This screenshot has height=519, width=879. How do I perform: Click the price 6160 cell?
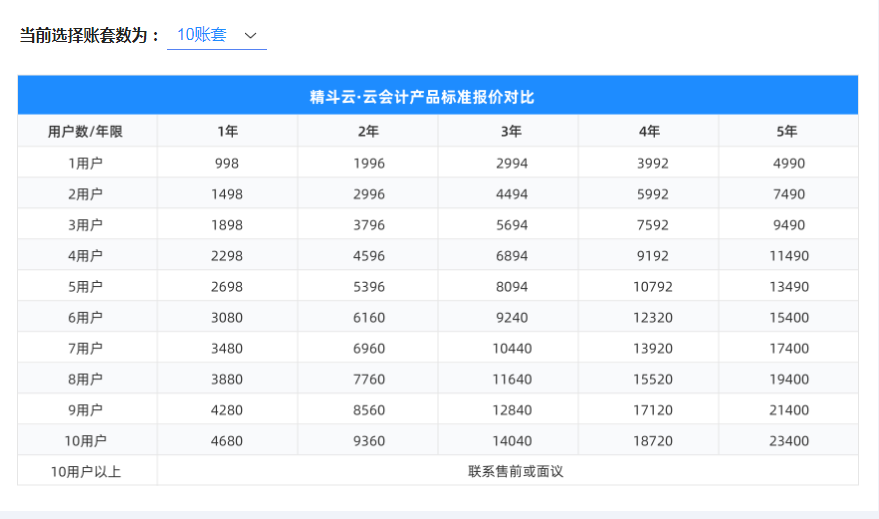[x=368, y=317]
